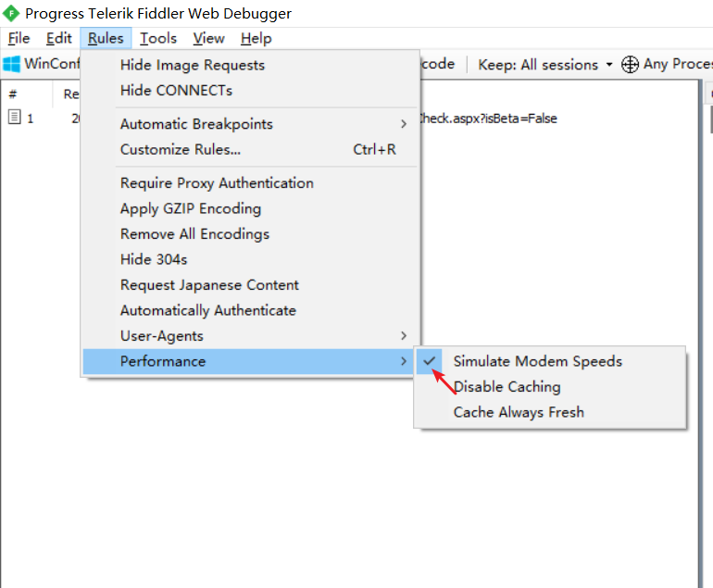Open Keep: All sessions dropdown
Image resolution: width=713 pixels, height=588 pixels.
coord(545,65)
